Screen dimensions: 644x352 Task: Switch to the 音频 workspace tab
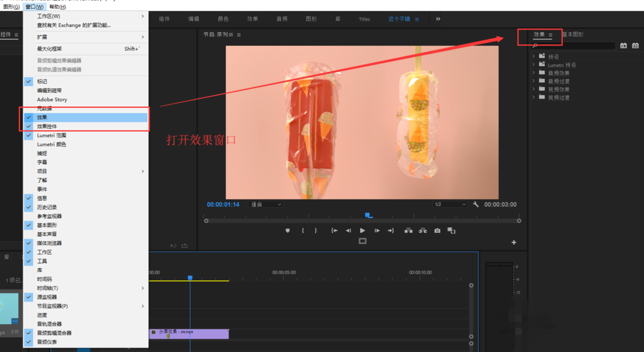pos(282,19)
